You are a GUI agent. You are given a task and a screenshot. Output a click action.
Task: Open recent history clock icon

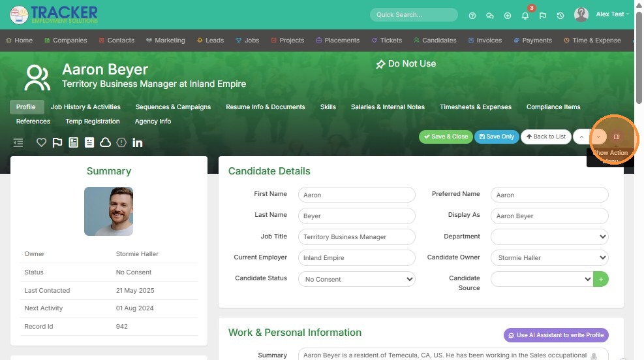[560, 16]
